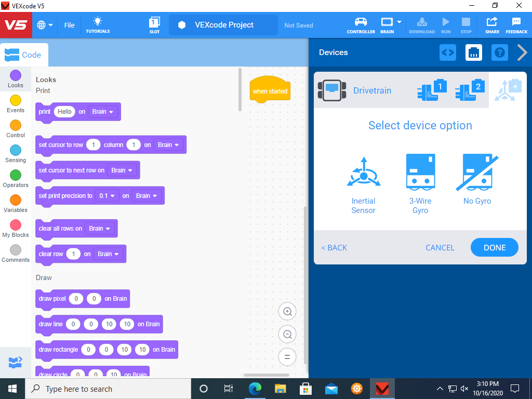Viewport: 532px width, 399px height.
Task: Select the Looks block category
Action: [x=16, y=79]
